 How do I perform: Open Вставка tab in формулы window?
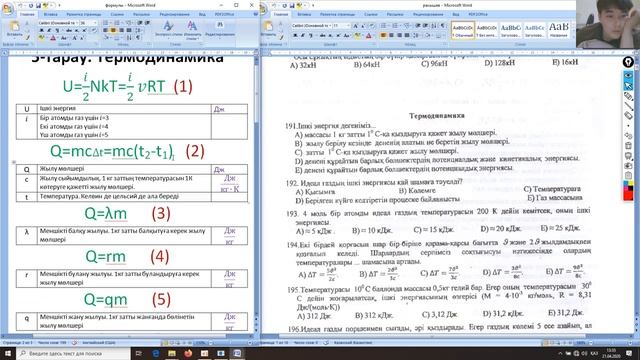tap(50, 14)
